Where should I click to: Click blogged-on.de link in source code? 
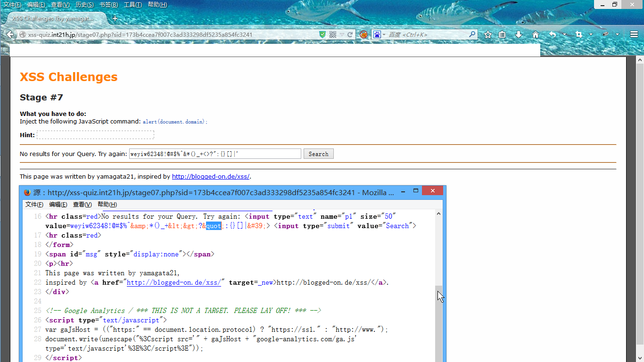[x=173, y=282]
